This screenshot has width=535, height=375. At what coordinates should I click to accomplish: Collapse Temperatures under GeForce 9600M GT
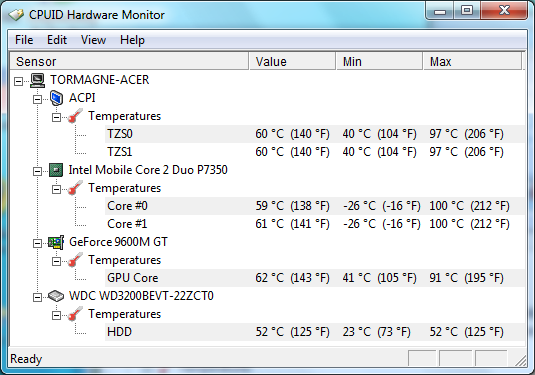(57, 261)
